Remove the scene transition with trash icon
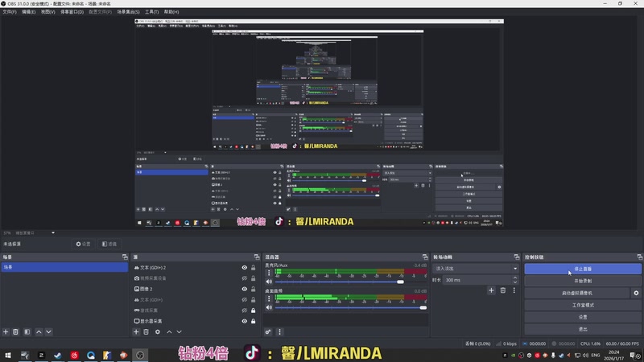Viewport: 644px width, 362px height. (x=502, y=290)
